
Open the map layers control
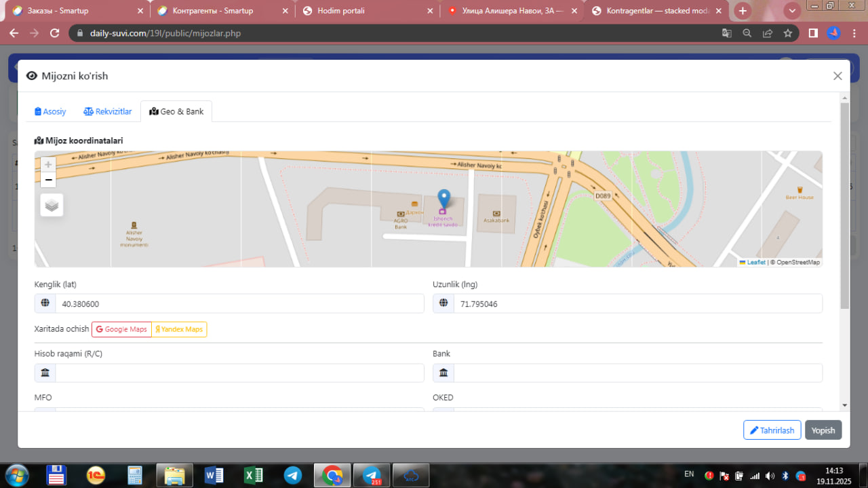[52, 205]
